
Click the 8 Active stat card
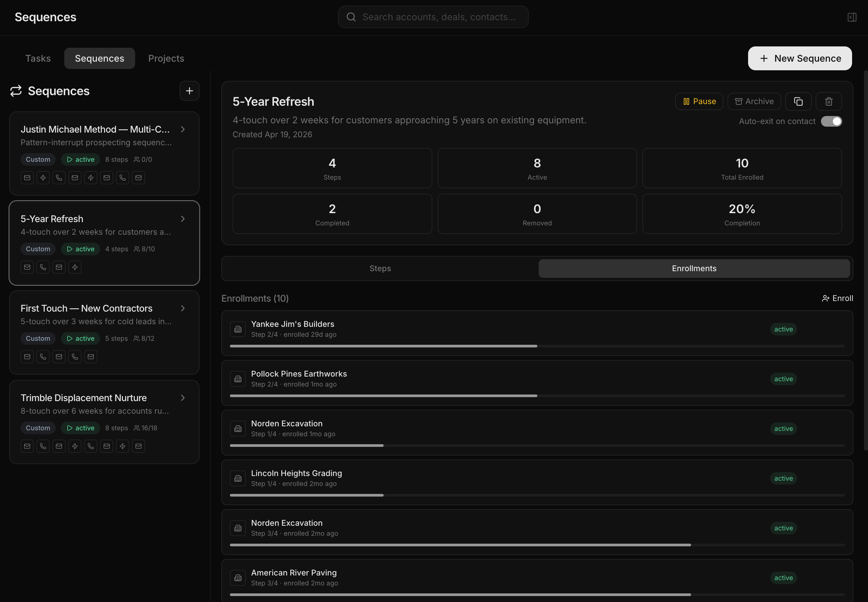coord(537,168)
